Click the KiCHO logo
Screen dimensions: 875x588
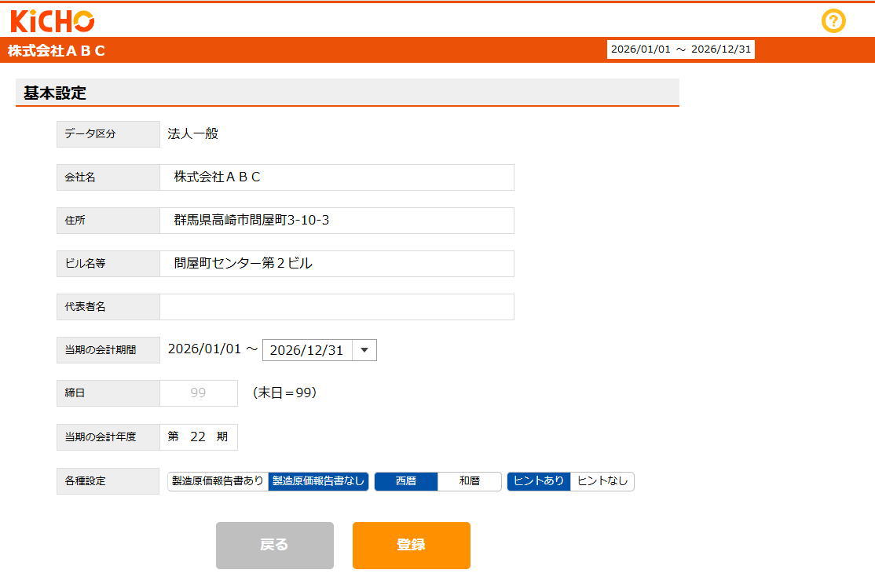coord(52,20)
